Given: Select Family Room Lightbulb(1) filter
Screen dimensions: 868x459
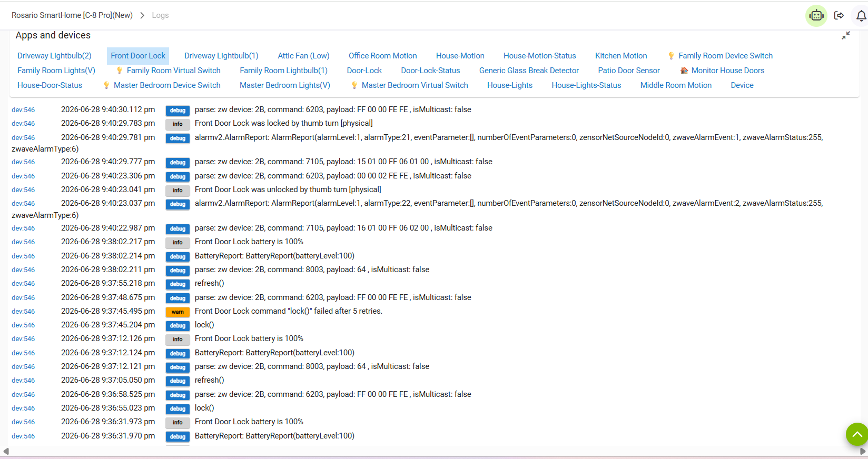Looking at the screenshot, I should [x=283, y=71].
